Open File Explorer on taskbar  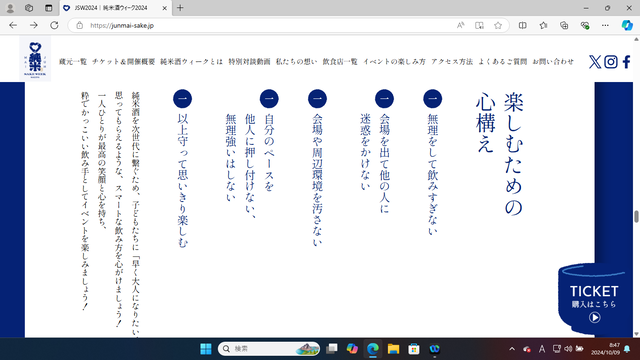[393, 349]
